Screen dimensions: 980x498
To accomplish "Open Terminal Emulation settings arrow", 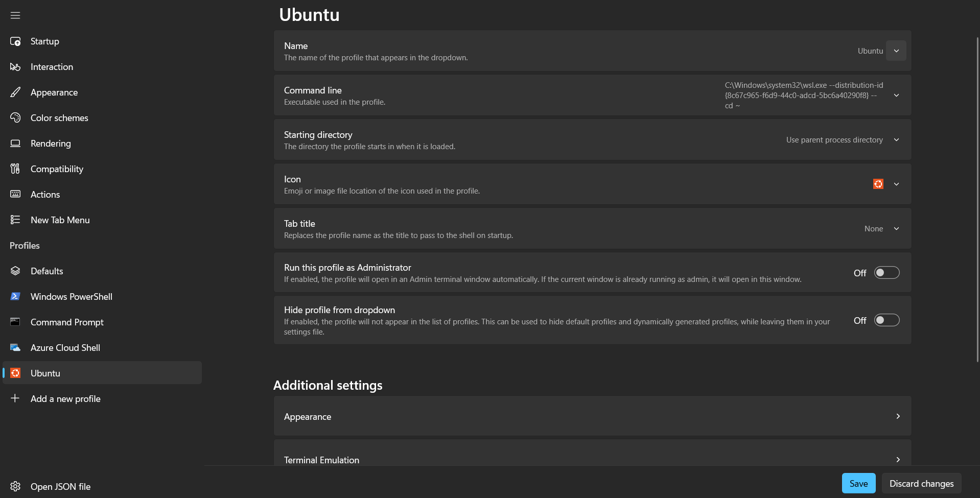I will 898,460.
